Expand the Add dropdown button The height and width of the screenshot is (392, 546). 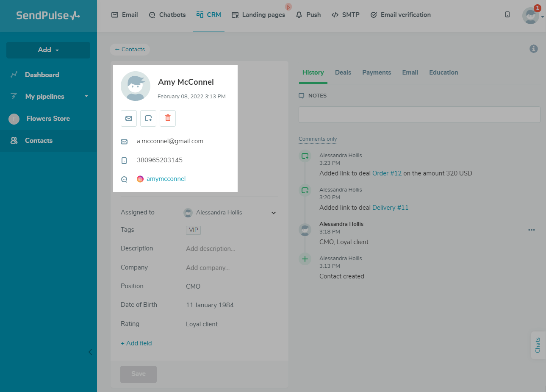[48, 50]
